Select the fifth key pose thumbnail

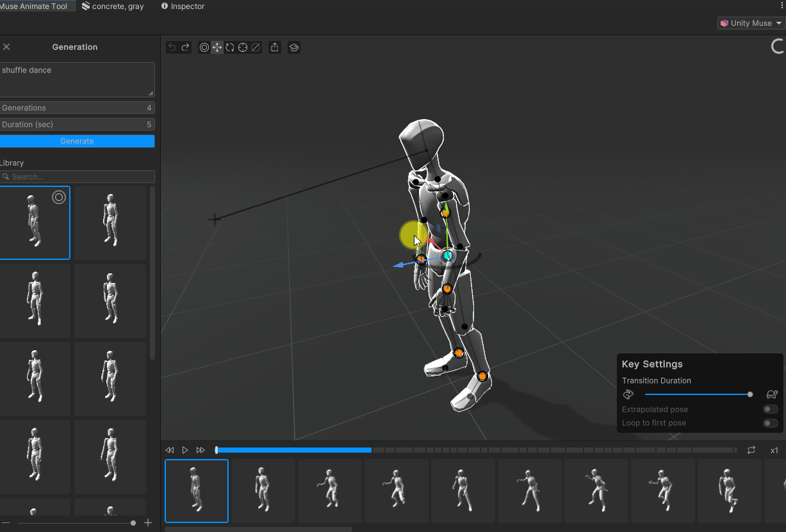click(463, 491)
